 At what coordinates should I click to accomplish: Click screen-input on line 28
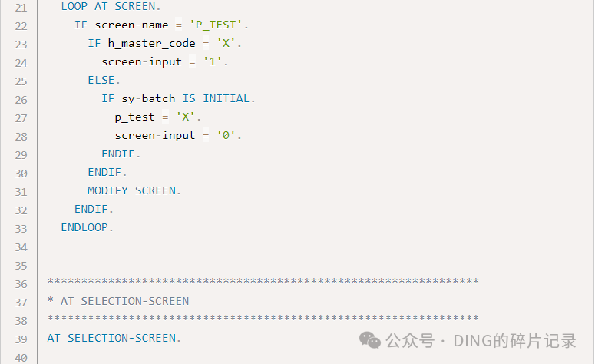[x=155, y=135]
